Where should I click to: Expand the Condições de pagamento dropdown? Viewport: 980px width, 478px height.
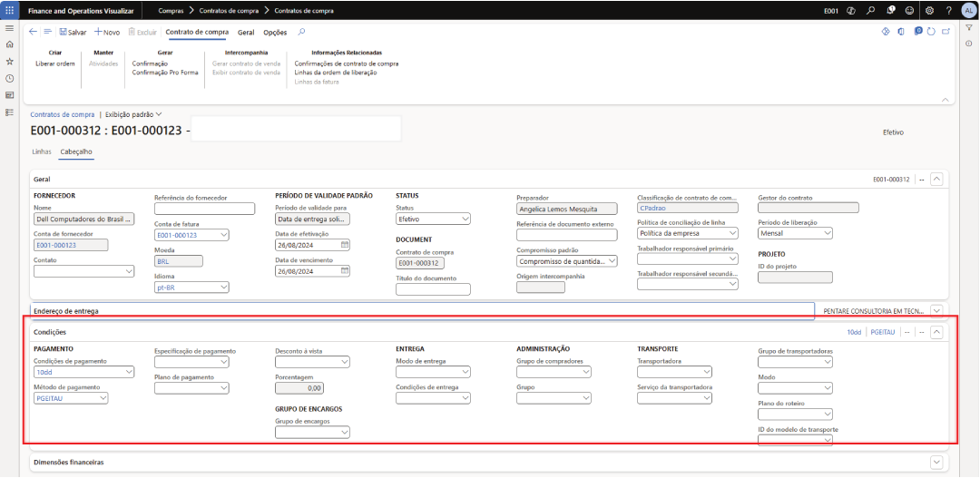[130, 372]
